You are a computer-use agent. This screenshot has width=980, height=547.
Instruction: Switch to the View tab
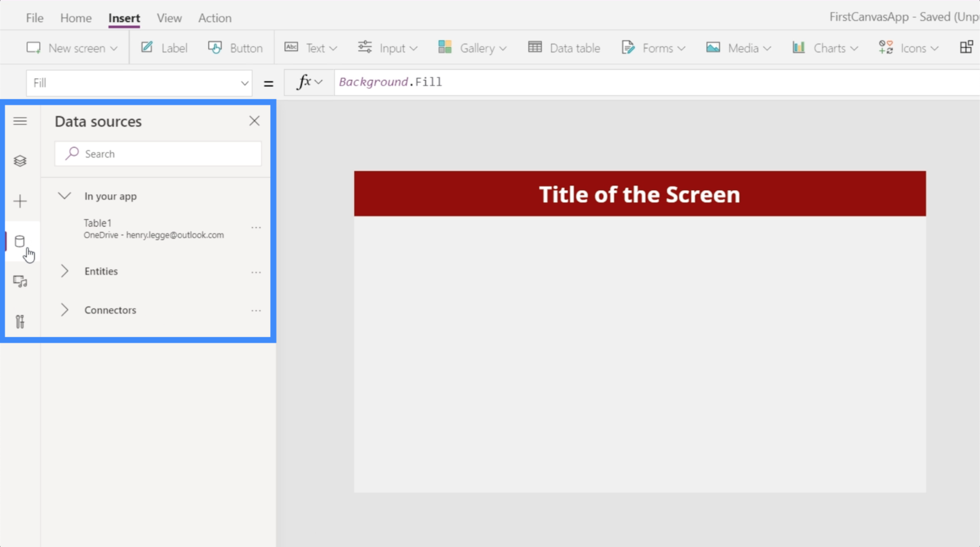point(169,18)
